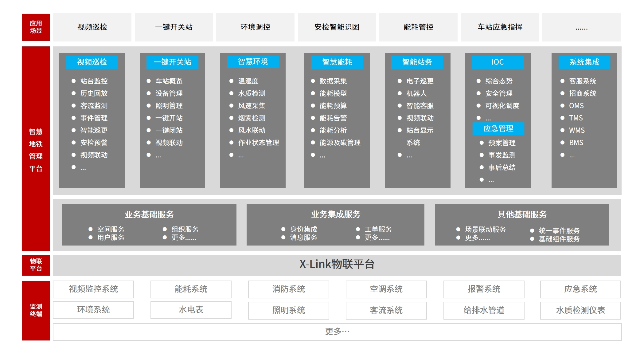Select 空间服务 under business basic services

(x=111, y=229)
